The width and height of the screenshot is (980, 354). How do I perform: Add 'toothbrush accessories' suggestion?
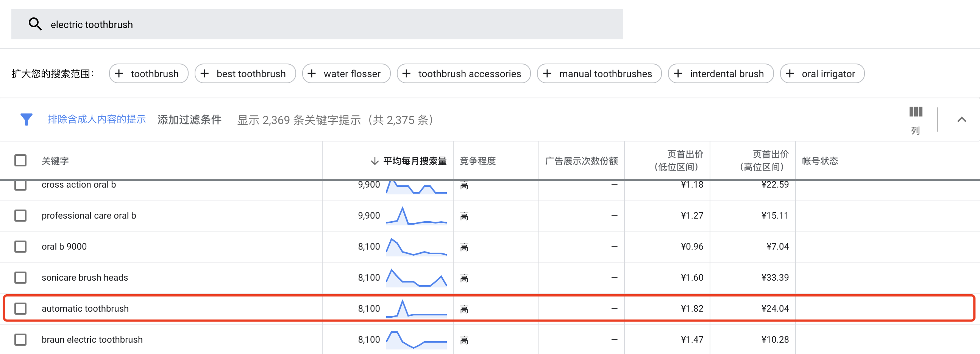click(464, 73)
